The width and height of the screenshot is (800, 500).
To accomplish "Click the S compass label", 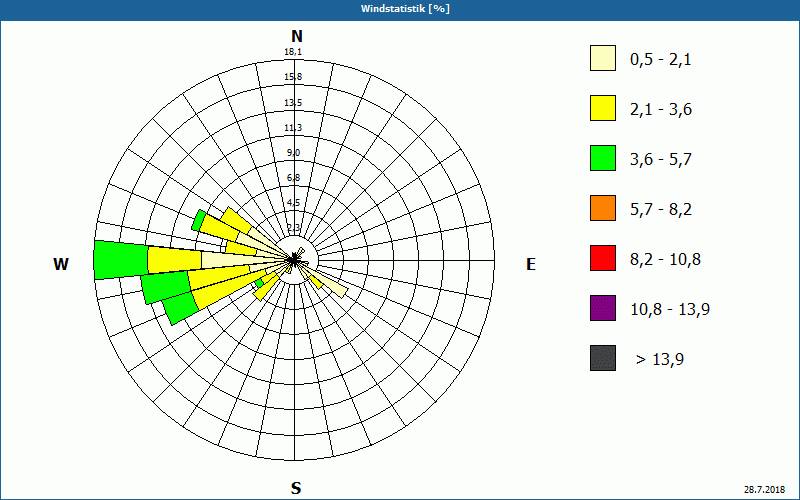I will (296, 488).
